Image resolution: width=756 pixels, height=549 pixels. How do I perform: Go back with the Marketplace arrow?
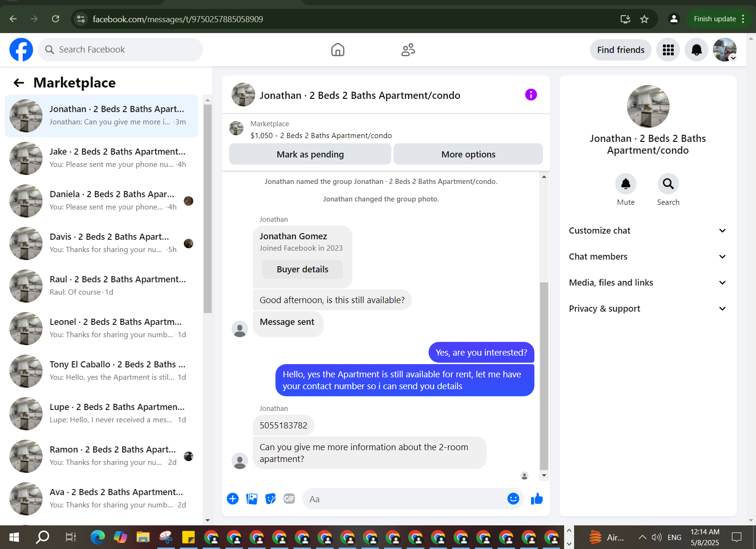[x=19, y=83]
